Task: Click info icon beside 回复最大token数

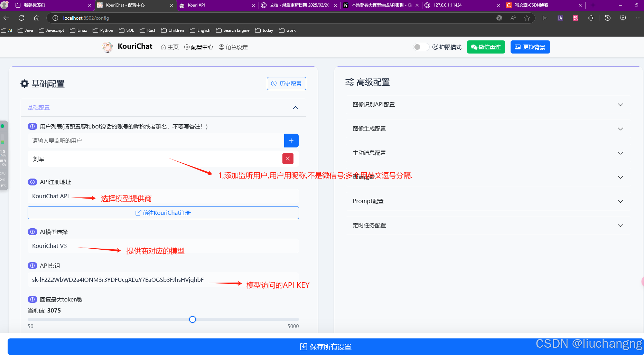Action: (32, 299)
